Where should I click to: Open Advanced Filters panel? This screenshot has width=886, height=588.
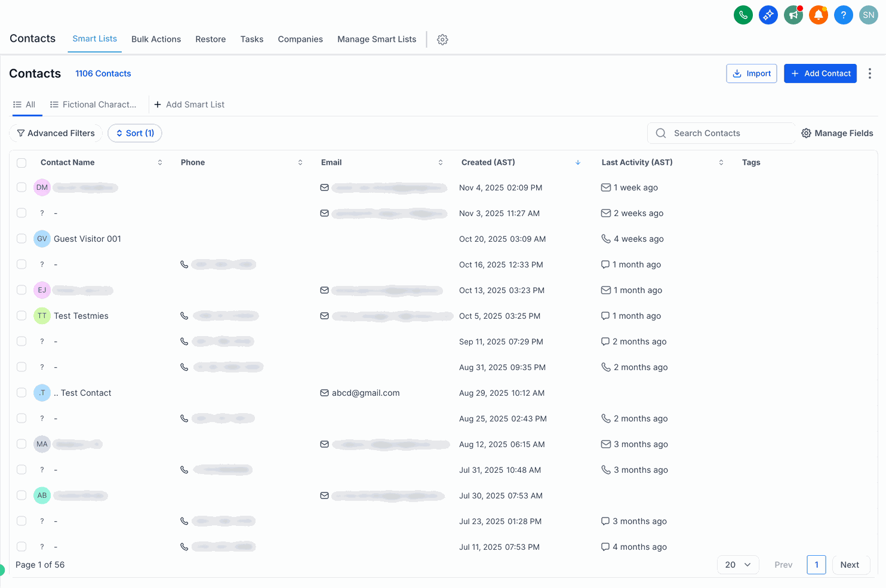click(x=56, y=133)
